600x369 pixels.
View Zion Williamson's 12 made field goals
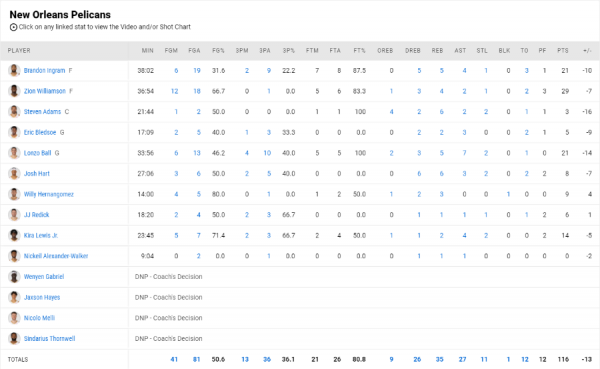174,91
